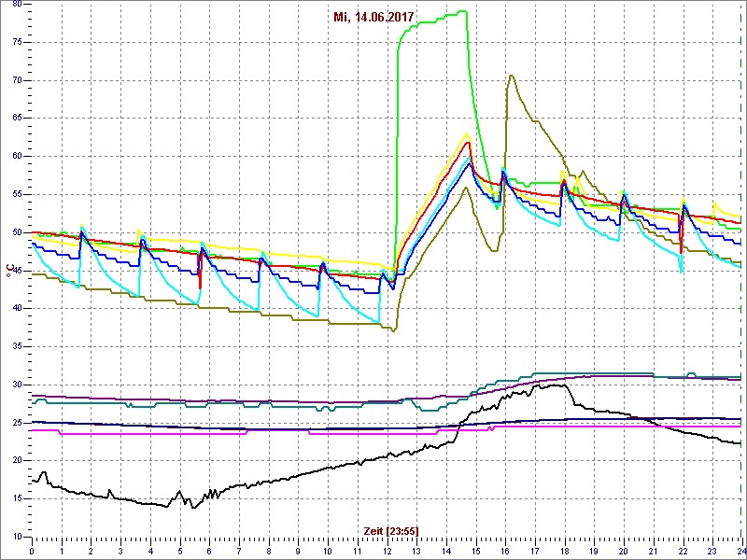
Task: Click the chart date title Mi, 14.06.2017
Action: 373,18
